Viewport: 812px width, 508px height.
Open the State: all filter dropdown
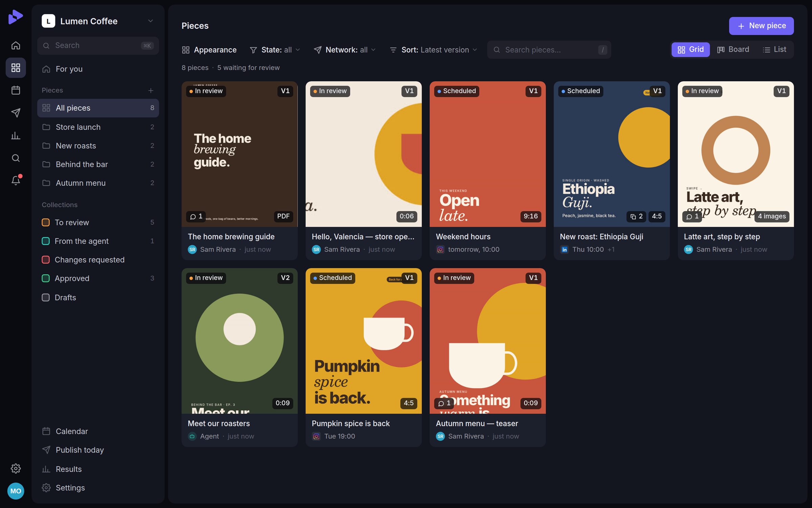[x=275, y=50]
